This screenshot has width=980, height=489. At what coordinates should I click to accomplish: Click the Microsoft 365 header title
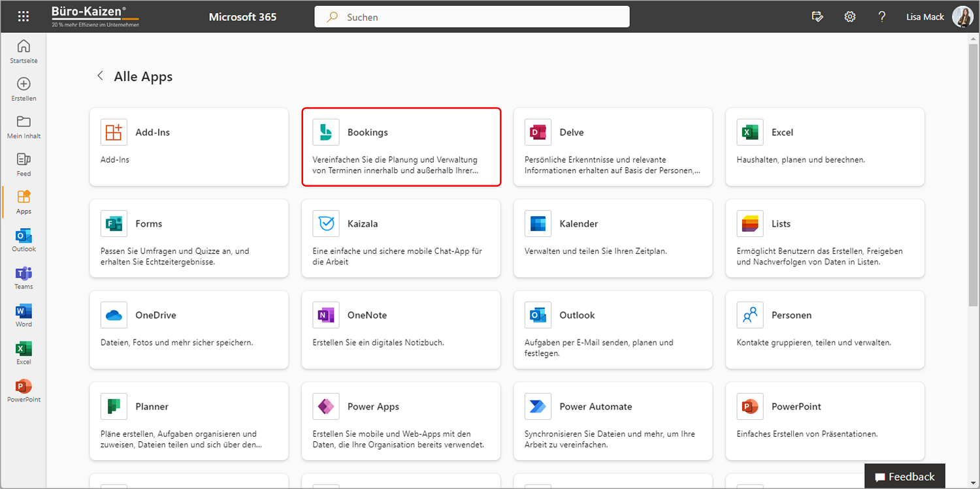point(242,17)
